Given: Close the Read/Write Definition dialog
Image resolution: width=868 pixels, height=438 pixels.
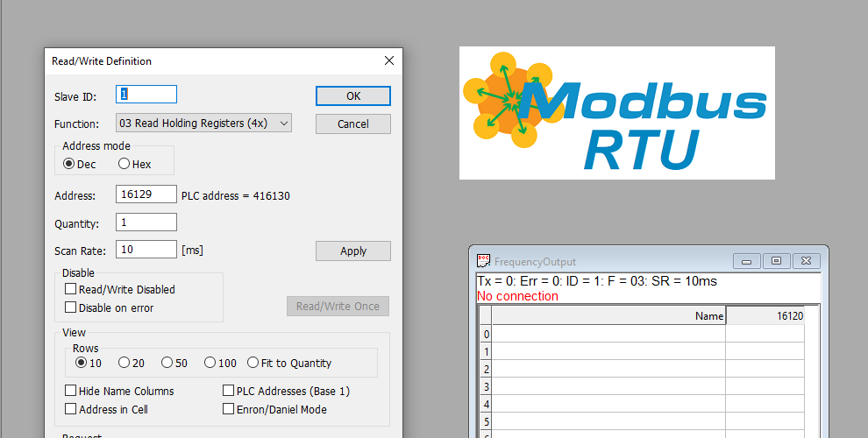Looking at the screenshot, I should point(389,60).
